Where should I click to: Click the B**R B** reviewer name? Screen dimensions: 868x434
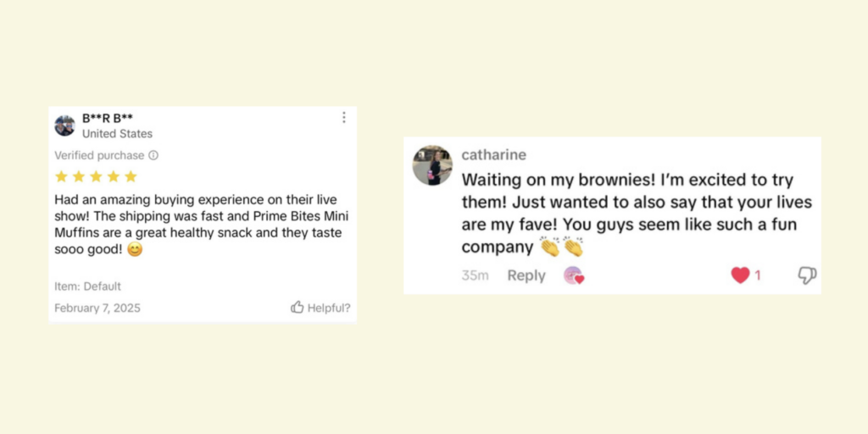pos(108,118)
